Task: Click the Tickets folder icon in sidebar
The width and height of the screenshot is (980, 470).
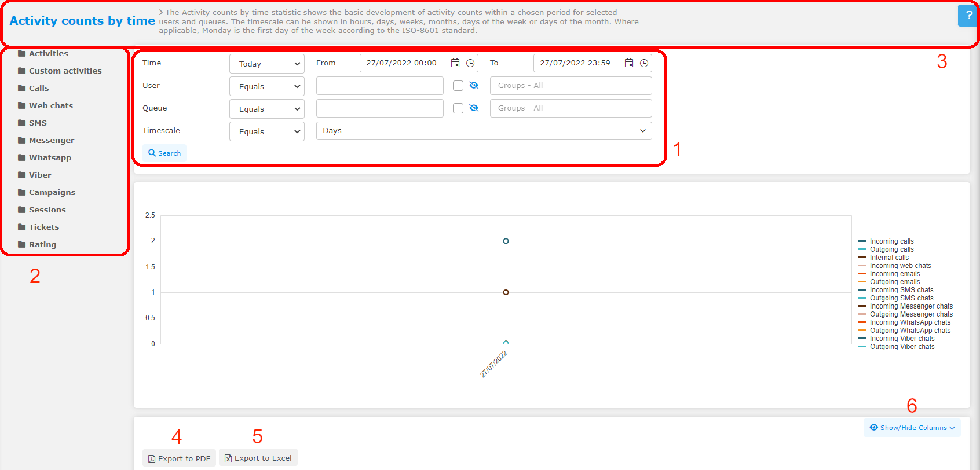Action: pos(22,227)
